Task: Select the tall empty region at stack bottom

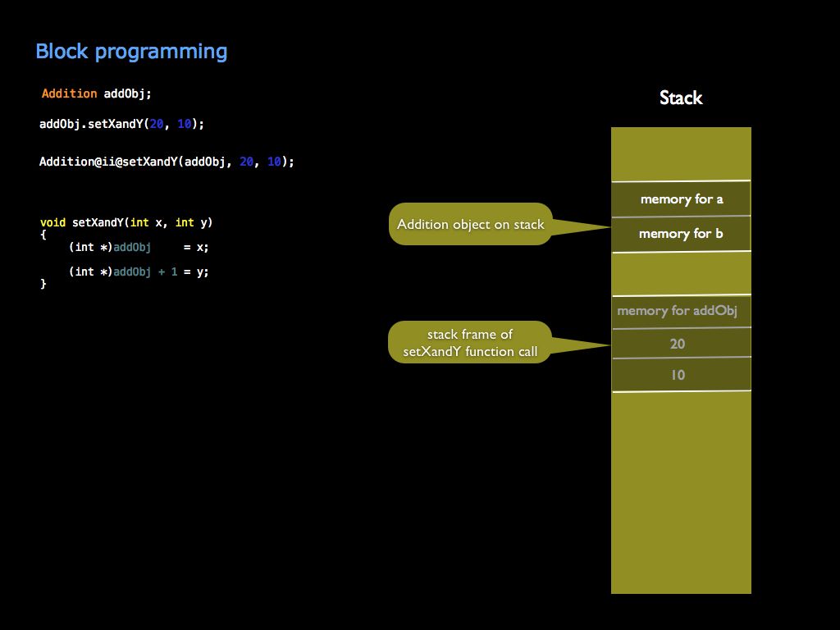Action: coord(680,492)
